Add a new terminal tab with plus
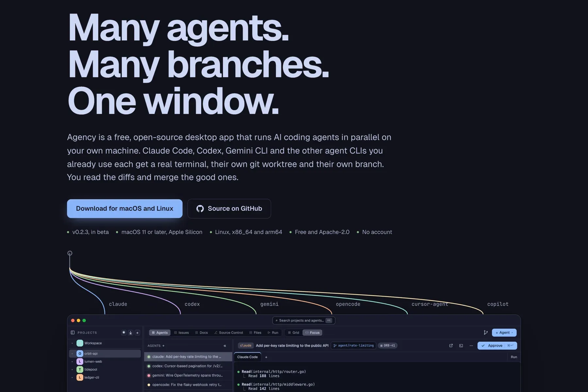 [x=266, y=357]
